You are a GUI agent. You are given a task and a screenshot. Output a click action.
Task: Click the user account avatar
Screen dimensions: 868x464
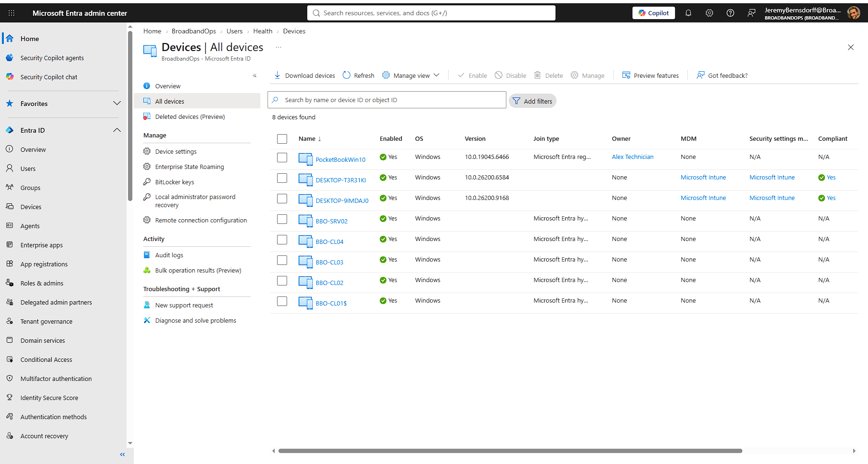(853, 13)
